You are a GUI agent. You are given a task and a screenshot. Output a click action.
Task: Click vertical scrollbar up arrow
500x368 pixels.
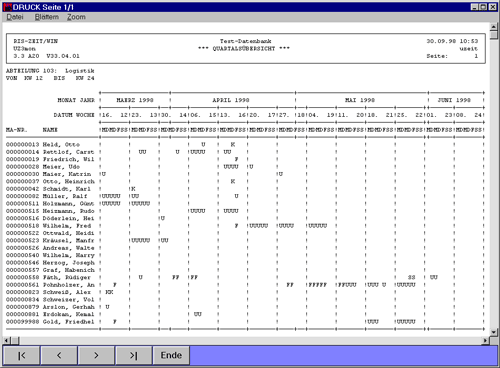tap(494, 27)
